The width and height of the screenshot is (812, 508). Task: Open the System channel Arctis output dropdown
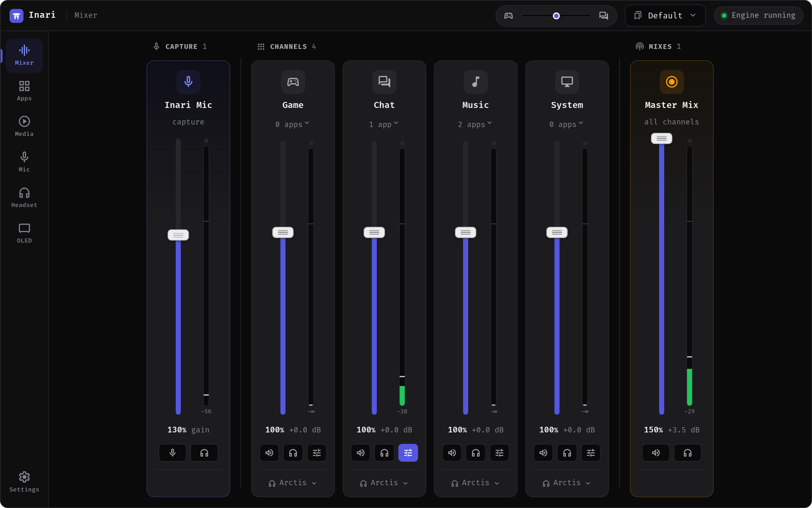(567, 483)
